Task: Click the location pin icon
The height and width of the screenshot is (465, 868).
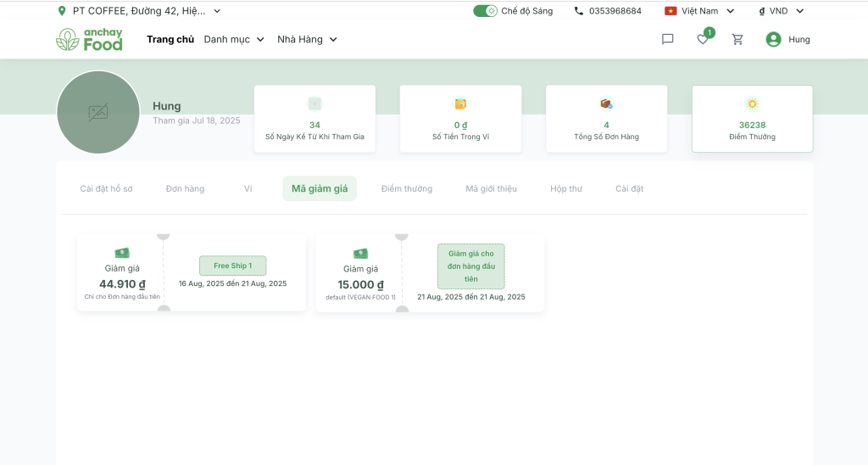Action: [61, 11]
